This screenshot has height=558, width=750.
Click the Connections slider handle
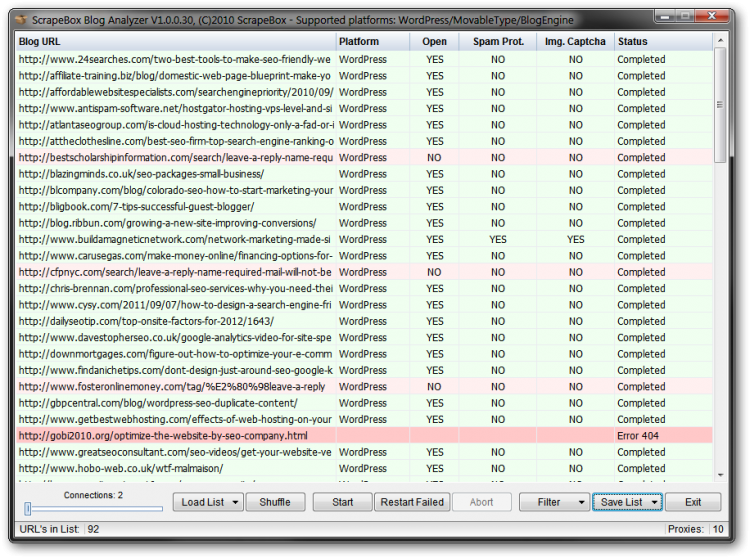point(28,509)
